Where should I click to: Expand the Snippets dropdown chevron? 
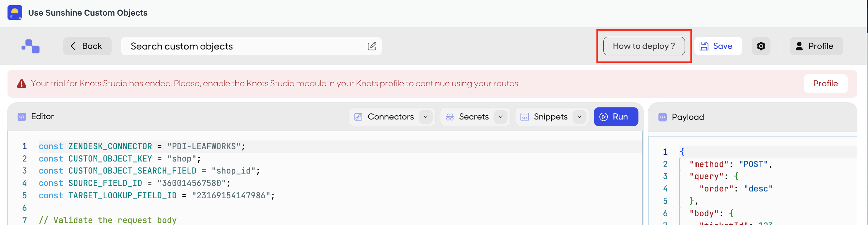click(579, 117)
